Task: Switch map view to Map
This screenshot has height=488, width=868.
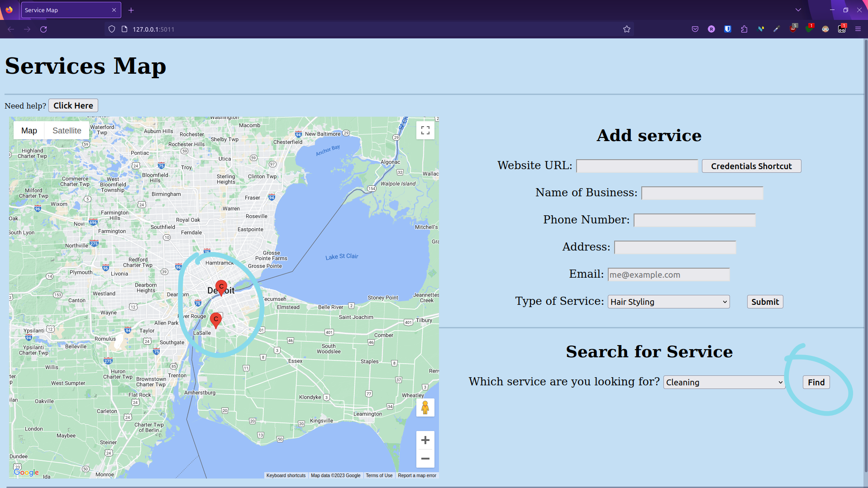Action: pos(29,130)
